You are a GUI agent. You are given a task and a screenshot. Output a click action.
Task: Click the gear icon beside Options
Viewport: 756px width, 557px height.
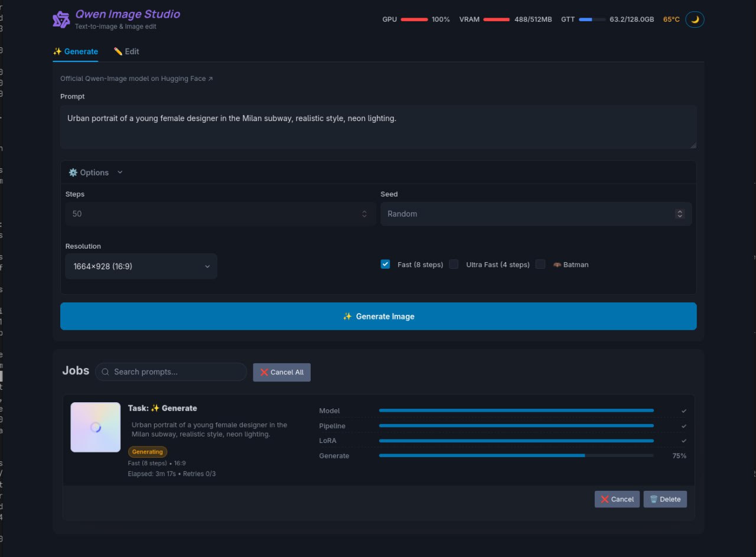(x=73, y=172)
